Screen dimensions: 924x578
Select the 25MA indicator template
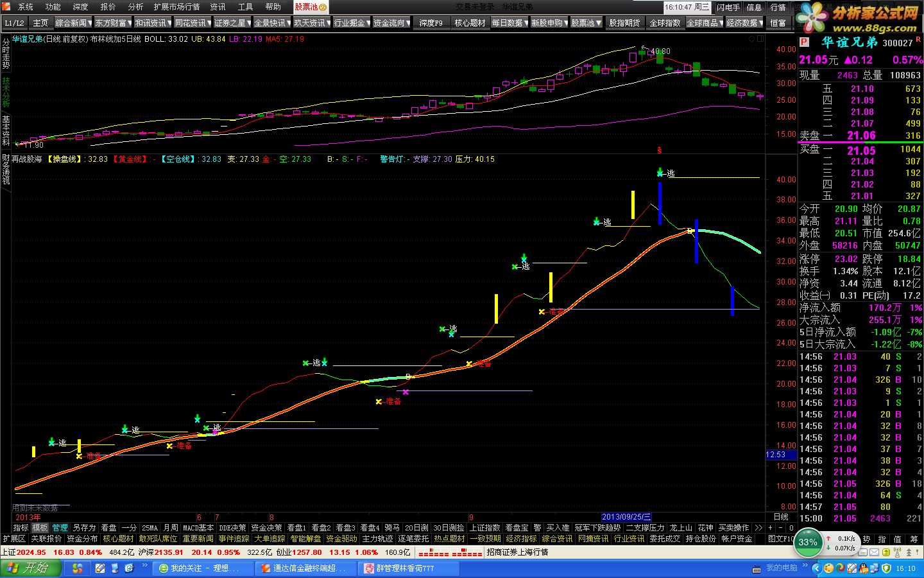pos(150,528)
